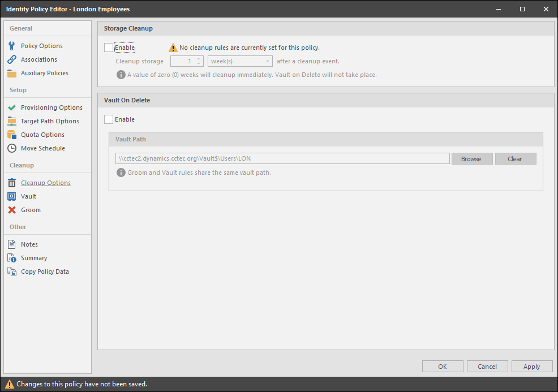Enable Vault On Delete checkbox
The height and width of the screenshot is (392, 558).
[109, 119]
